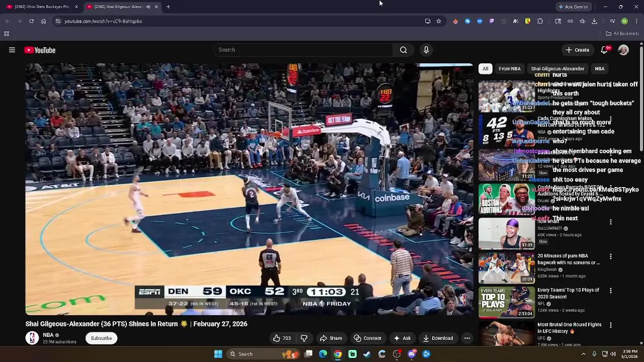Image resolution: width=644 pixels, height=362 pixels.
Task: Start voice search with the microphone icon
Action: (x=426, y=50)
